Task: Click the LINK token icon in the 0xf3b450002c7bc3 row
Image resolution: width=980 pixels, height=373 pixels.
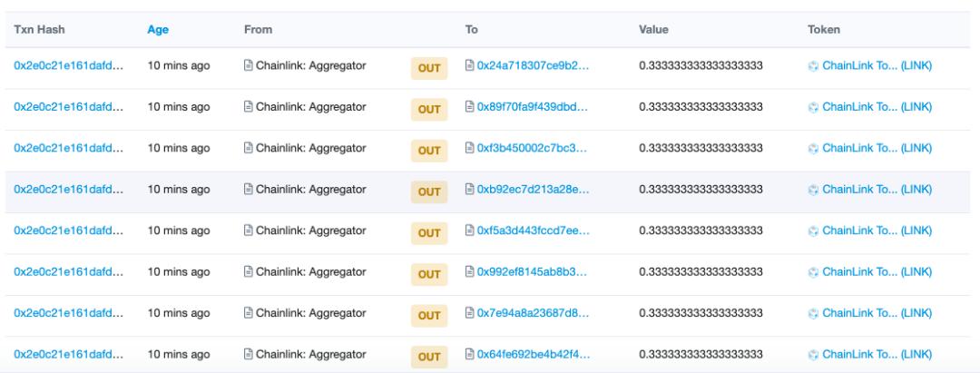Action: point(813,148)
